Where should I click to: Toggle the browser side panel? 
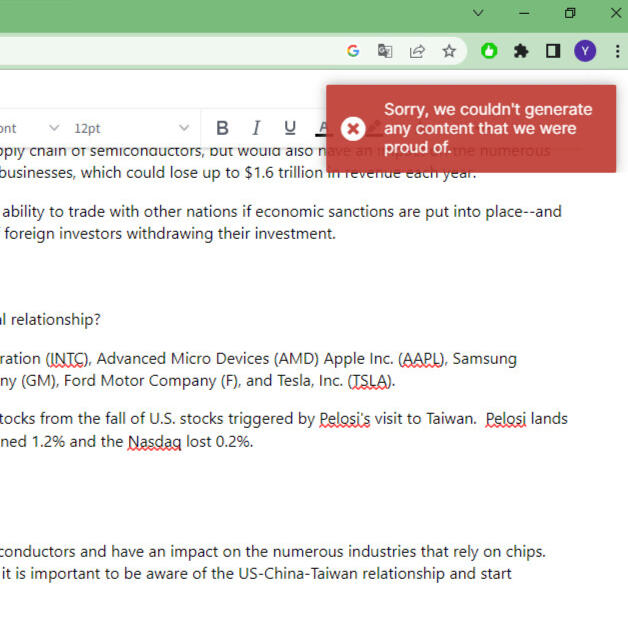click(x=553, y=51)
